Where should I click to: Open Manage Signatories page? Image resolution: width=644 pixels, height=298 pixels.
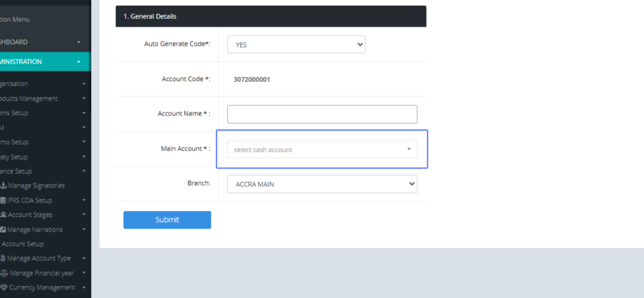point(36,186)
